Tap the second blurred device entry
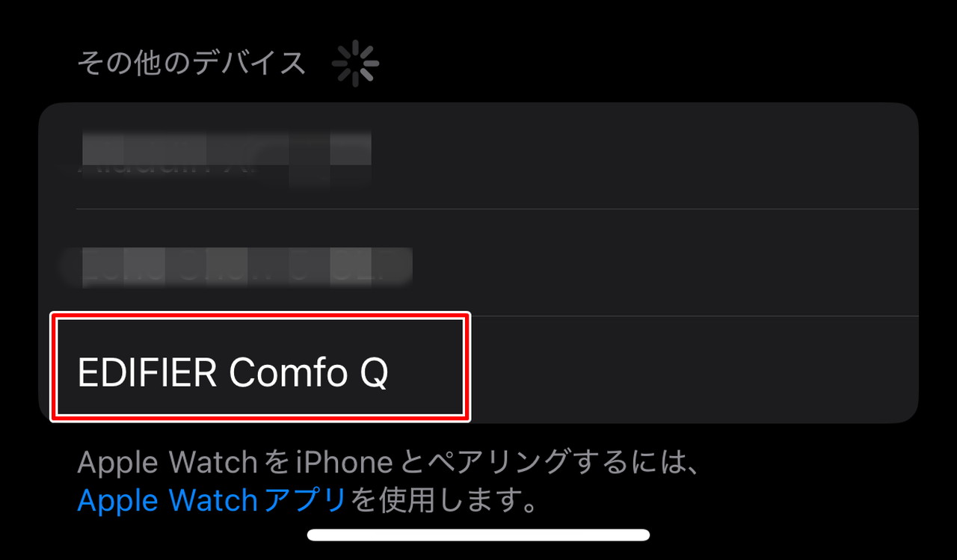Viewport: 957px width, 560px height. point(478,262)
